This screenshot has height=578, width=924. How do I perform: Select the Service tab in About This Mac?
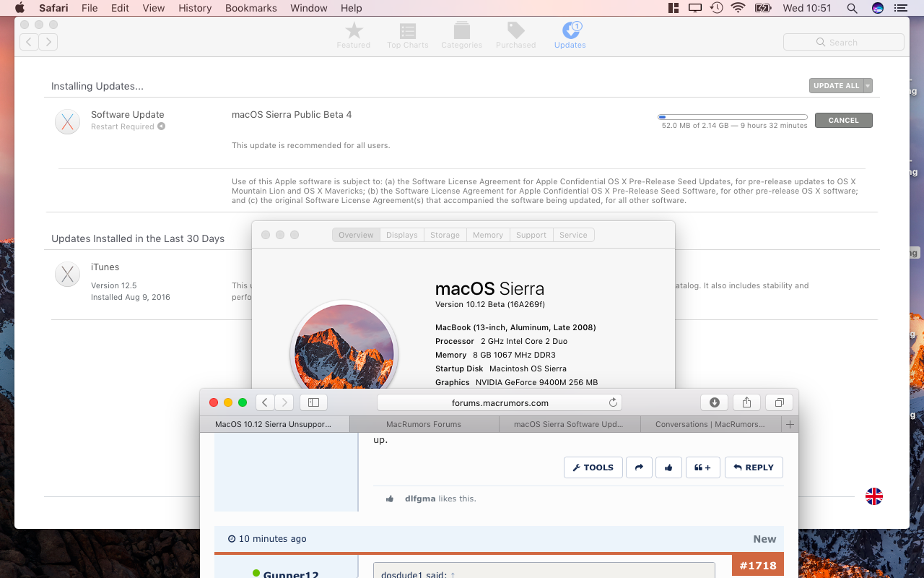pyautogui.click(x=573, y=235)
